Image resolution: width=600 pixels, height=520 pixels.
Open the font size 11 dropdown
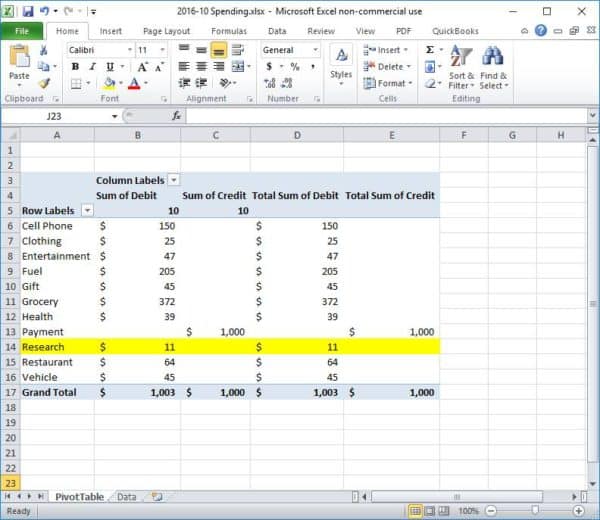click(162, 50)
